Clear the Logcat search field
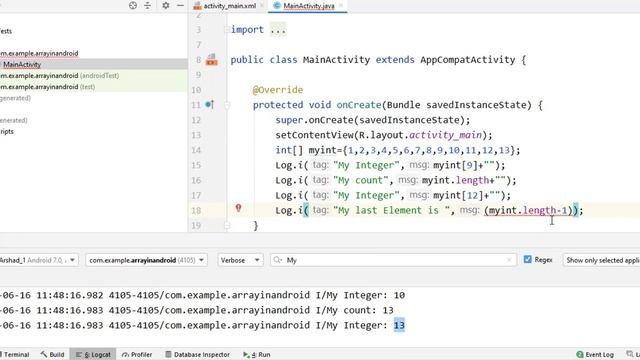The height and width of the screenshot is (360, 640). click(509, 260)
